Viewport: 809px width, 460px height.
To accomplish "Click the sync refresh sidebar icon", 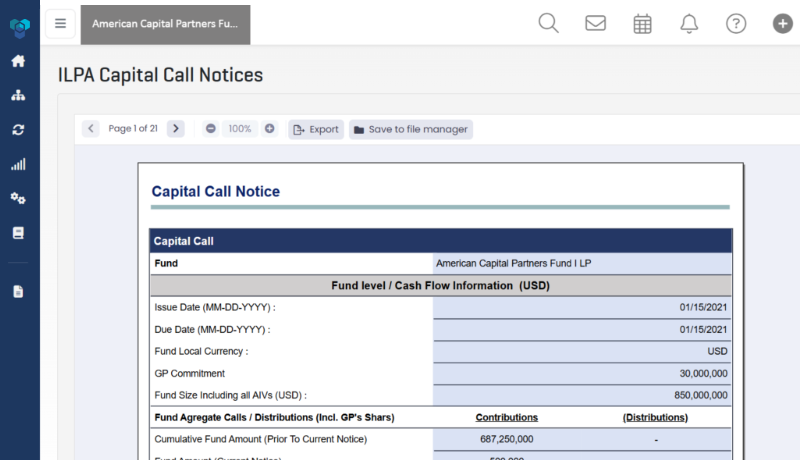I will click(18, 130).
